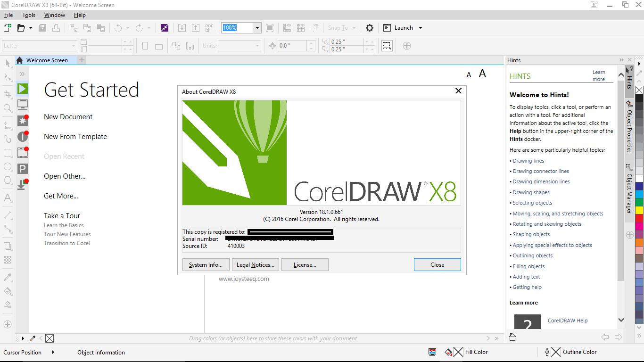Open the Workspace page in Welcome sidebar
The image size is (644, 362).
(x=22, y=104)
